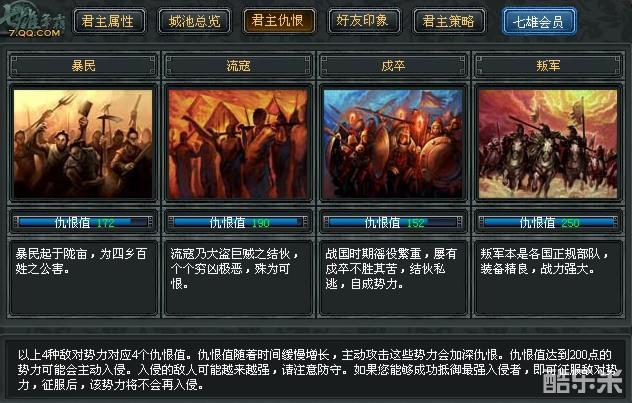Open the 君主属性 tab
The height and width of the screenshot is (403, 632).
click(x=109, y=21)
